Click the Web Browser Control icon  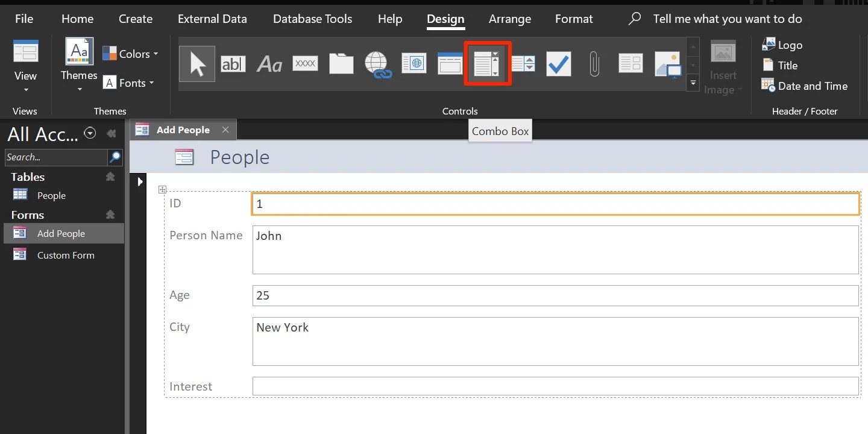tap(414, 63)
